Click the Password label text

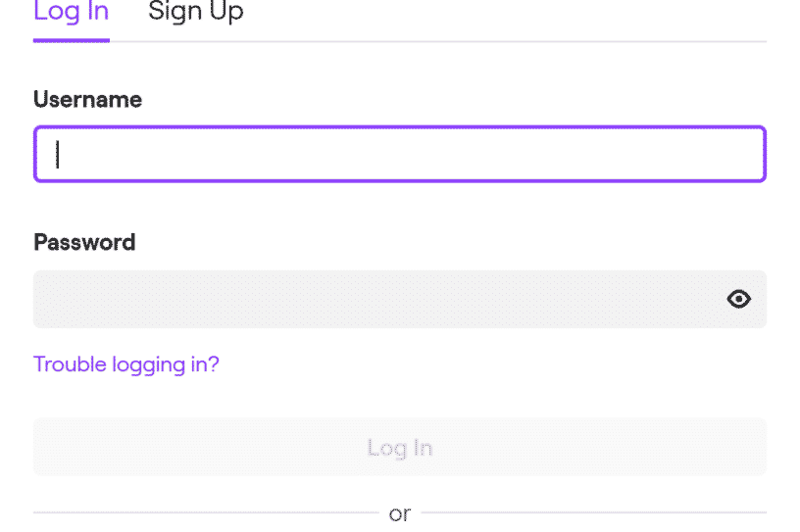coord(84,242)
